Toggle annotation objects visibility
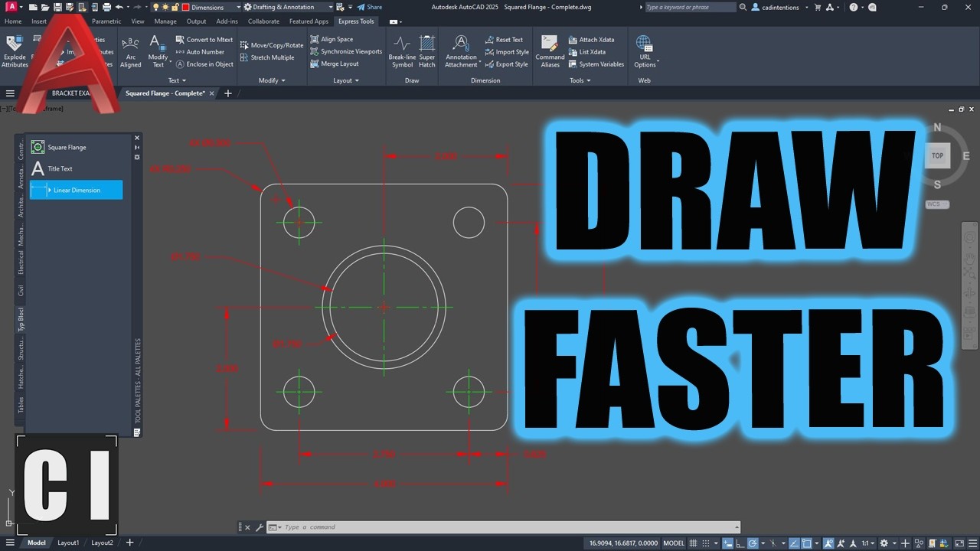The height and width of the screenshot is (551, 980). point(829,543)
